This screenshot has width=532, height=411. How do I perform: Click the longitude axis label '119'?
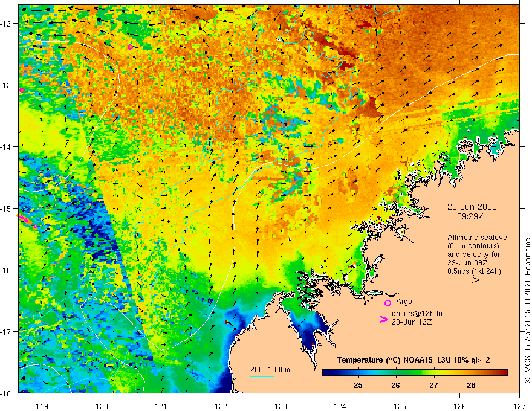[x=42, y=406]
